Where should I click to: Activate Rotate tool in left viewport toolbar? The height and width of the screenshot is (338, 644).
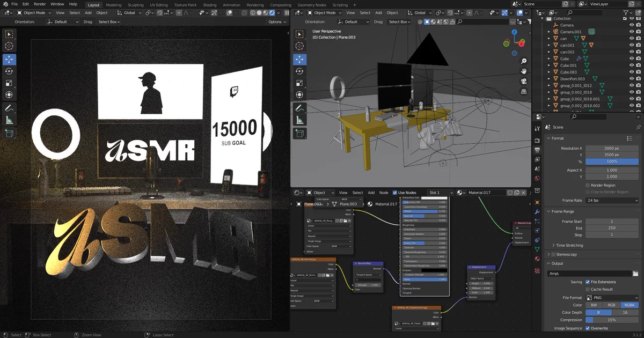9,71
